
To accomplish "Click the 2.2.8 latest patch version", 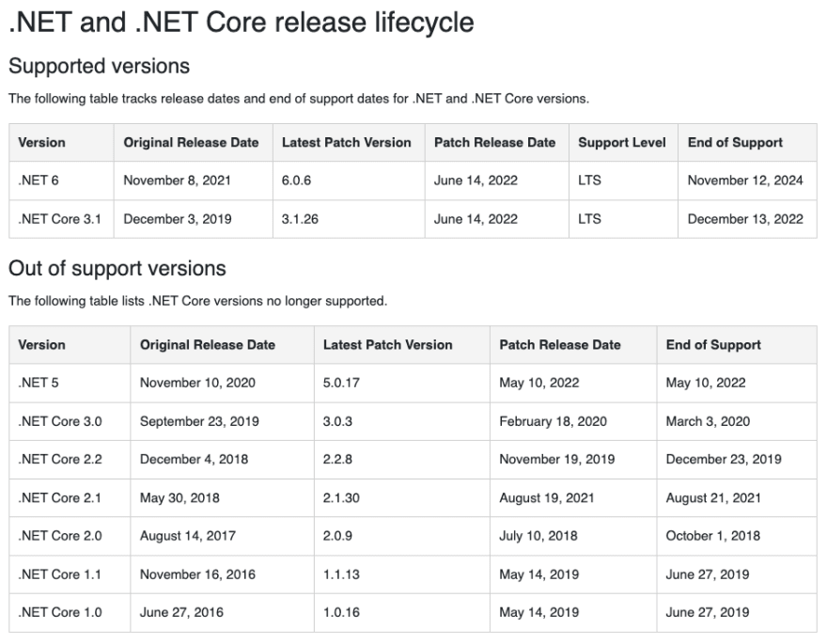I will click(337, 459).
